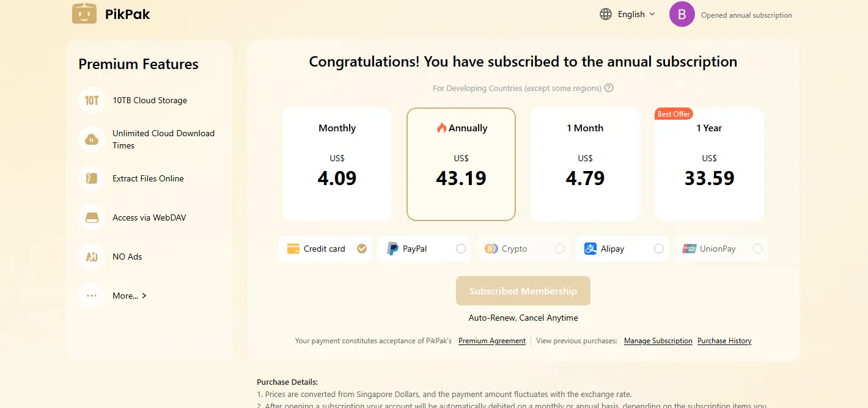868x408 pixels.
Task: Choose Credit card payment method
Action: [x=325, y=249]
